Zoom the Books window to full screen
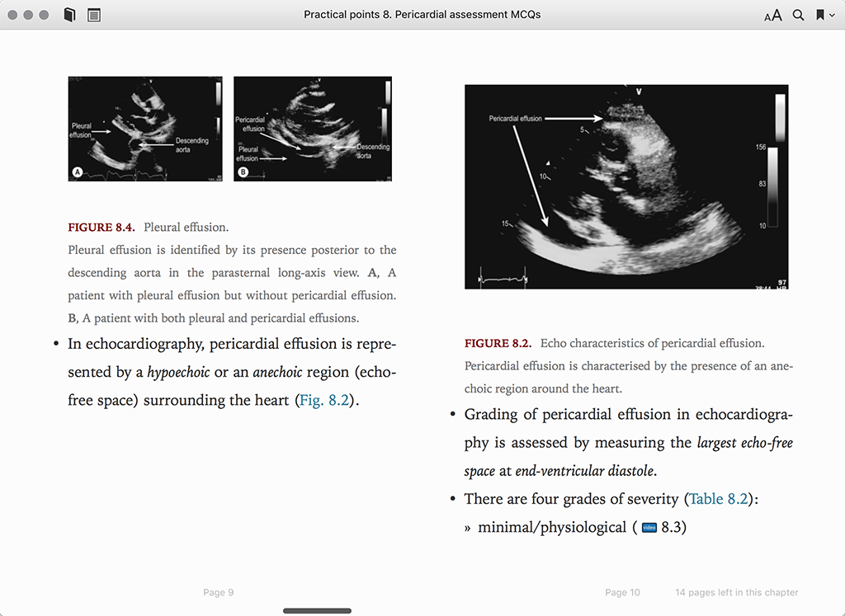The image size is (845, 616). coord(44,15)
